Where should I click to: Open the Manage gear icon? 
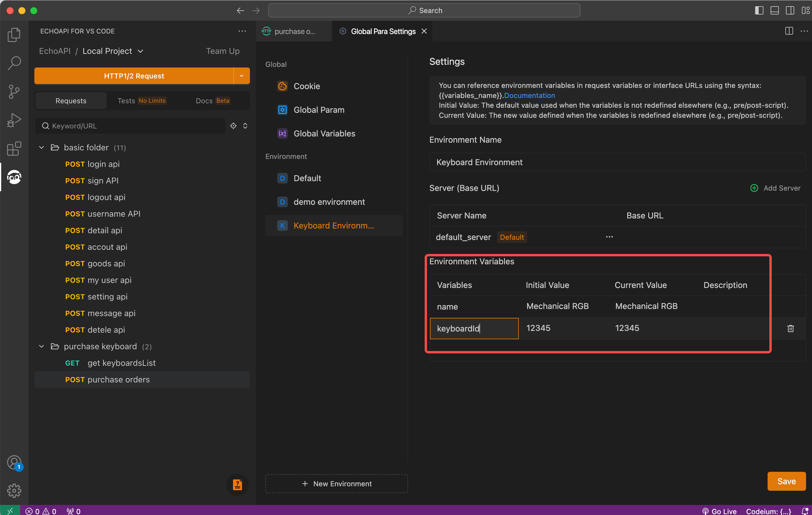tap(14, 491)
